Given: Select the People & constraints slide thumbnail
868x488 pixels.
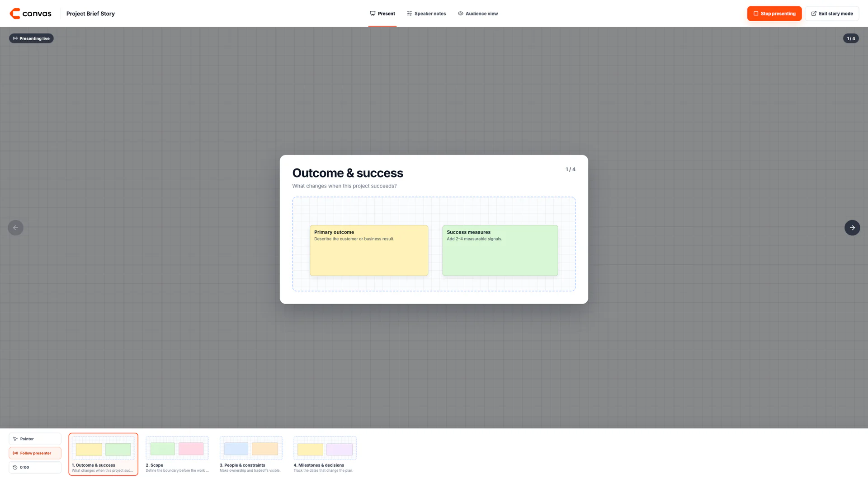Looking at the screenshot, I should point(251,454).
